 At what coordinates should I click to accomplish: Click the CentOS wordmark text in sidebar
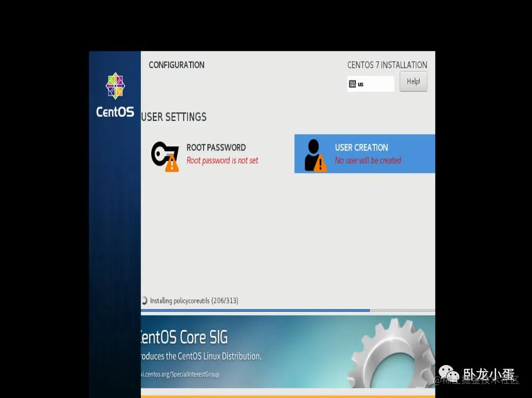tap(115, 112)
